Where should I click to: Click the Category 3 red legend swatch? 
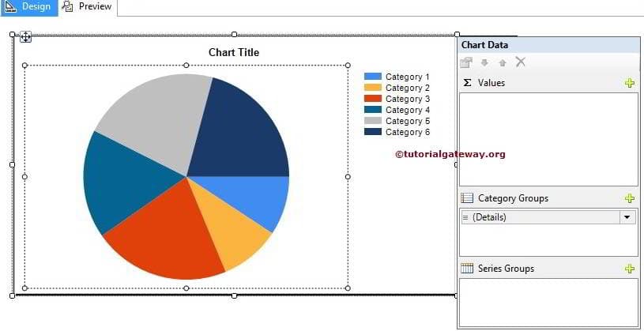pos(372,99)
